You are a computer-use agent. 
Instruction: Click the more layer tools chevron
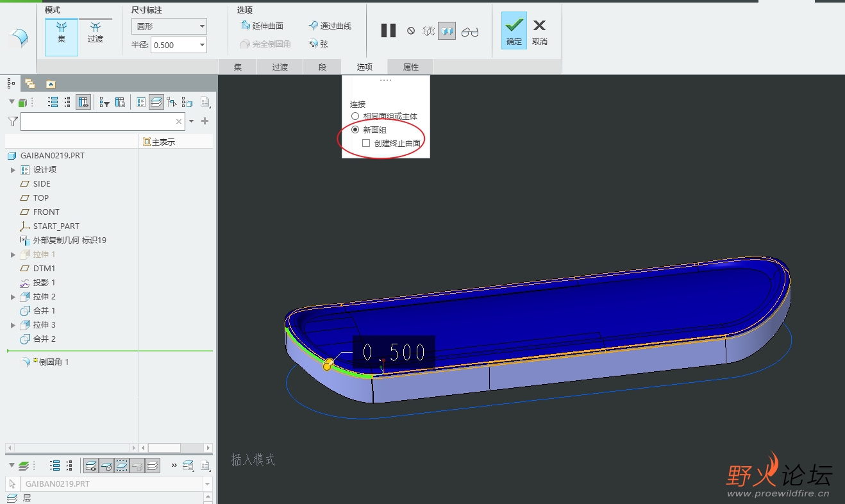[174, 466]
